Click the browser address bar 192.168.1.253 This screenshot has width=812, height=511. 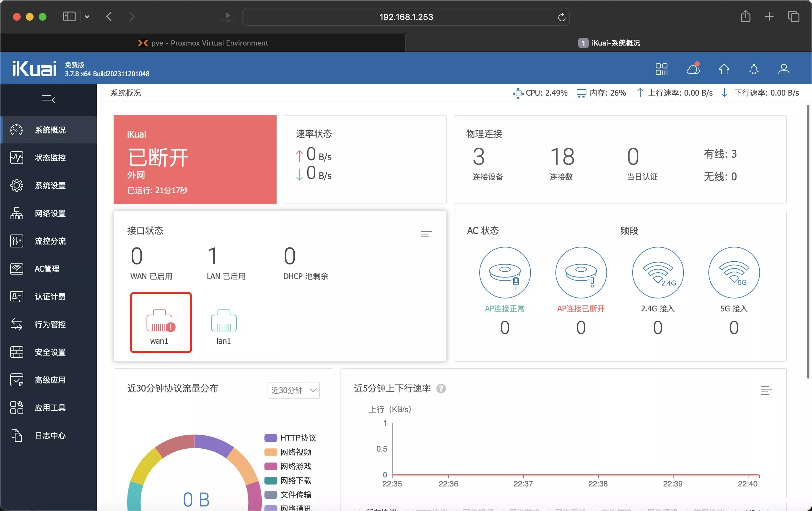(x=406, y=17)
